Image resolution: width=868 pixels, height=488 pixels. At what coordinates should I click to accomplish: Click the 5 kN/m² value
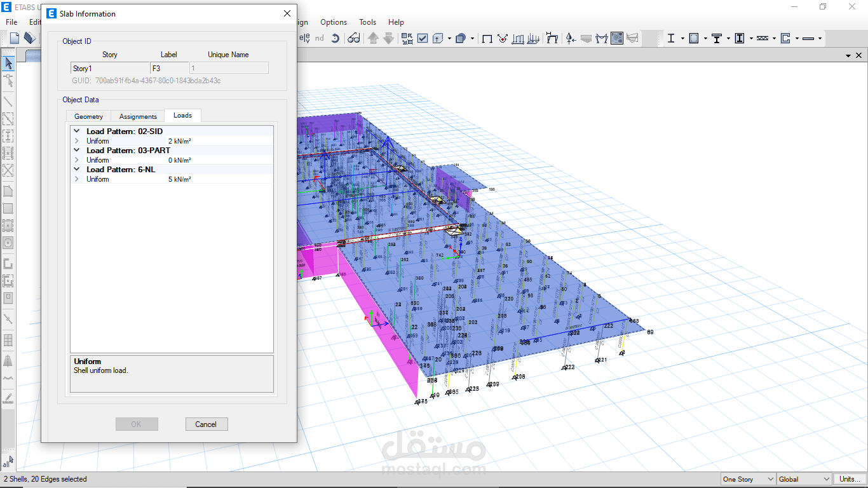point(180,179)
